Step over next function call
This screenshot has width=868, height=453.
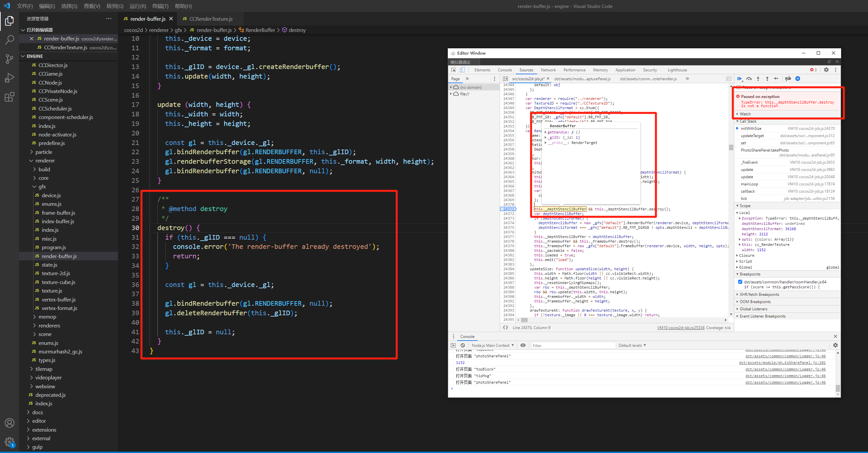click(x=749, y=79)
